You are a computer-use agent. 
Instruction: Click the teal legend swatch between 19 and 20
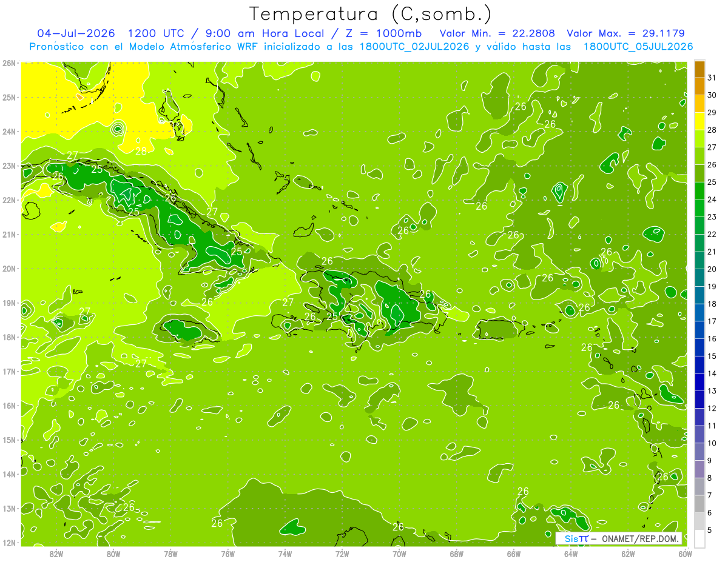pyautogui.click(x=700, y=278)
